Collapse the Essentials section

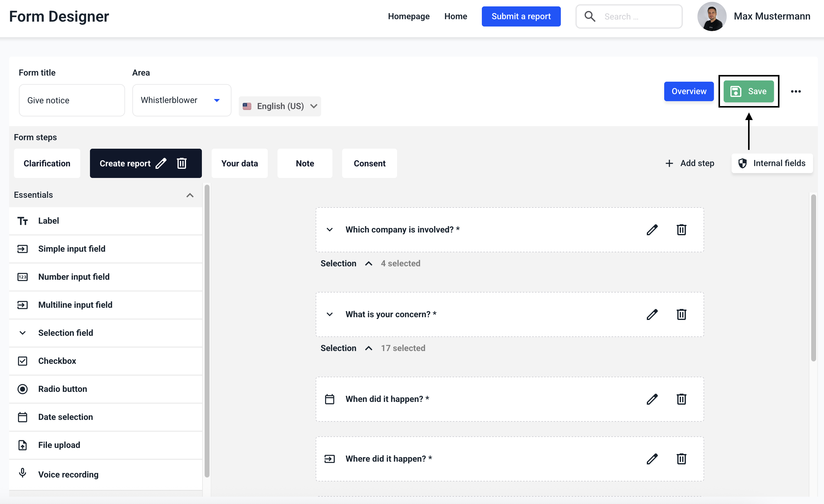click(190, 195)
